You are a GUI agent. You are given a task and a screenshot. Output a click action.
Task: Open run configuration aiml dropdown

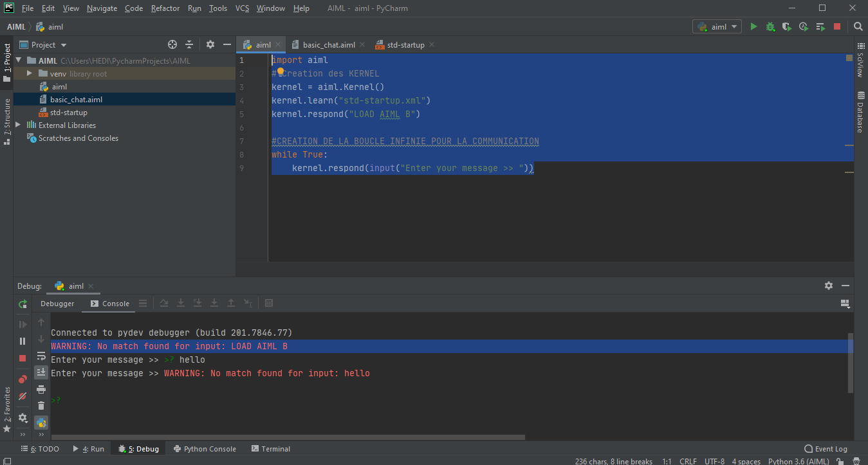click(717, 26)
